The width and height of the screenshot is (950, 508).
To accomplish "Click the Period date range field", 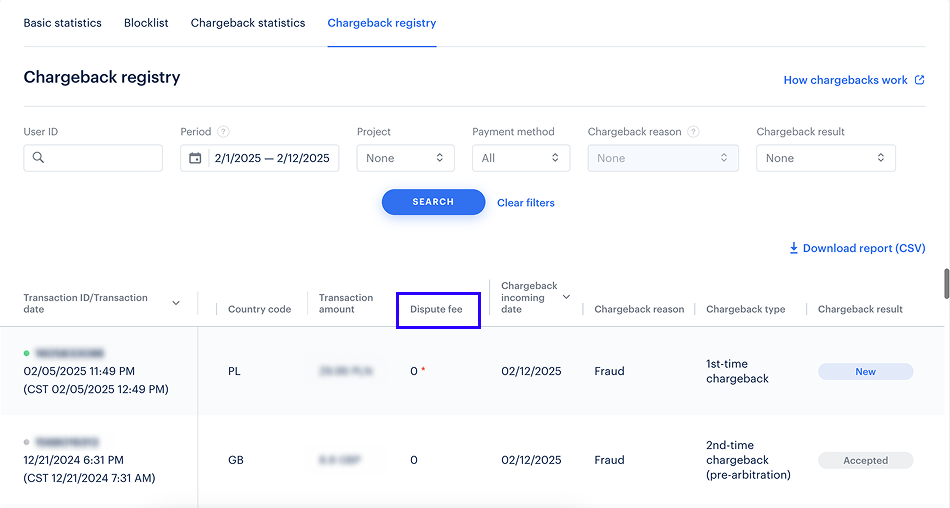I will [x=270, y=158].
